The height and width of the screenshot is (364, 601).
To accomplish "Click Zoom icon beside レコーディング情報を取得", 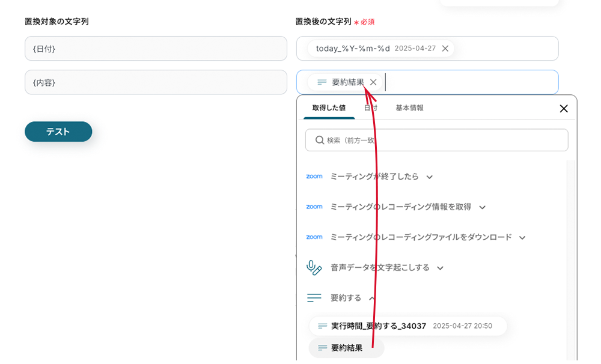I will (314, 207).
